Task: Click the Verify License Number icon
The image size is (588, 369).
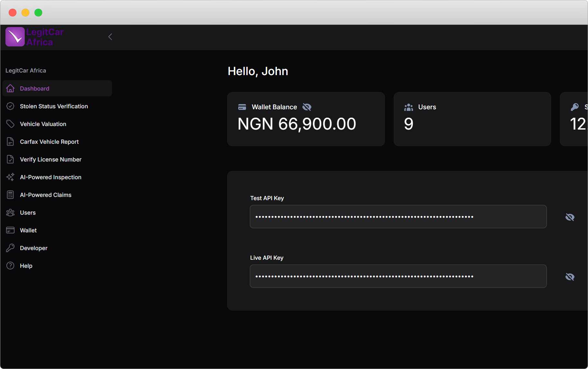Action: (x=10, y=160)
